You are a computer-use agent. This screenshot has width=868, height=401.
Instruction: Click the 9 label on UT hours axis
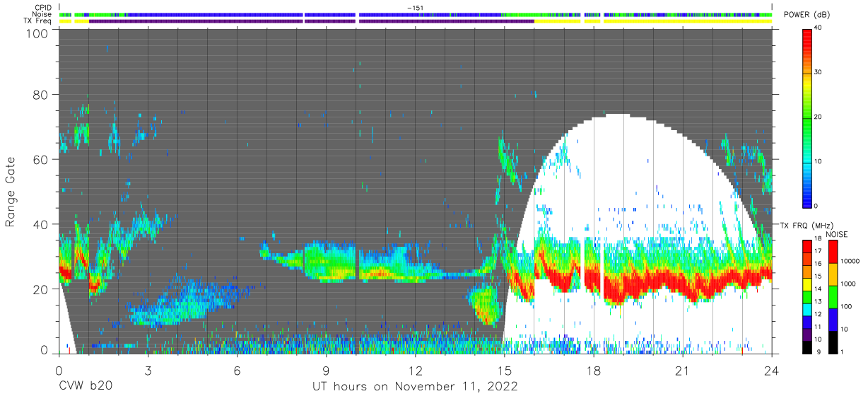point(326,370)
